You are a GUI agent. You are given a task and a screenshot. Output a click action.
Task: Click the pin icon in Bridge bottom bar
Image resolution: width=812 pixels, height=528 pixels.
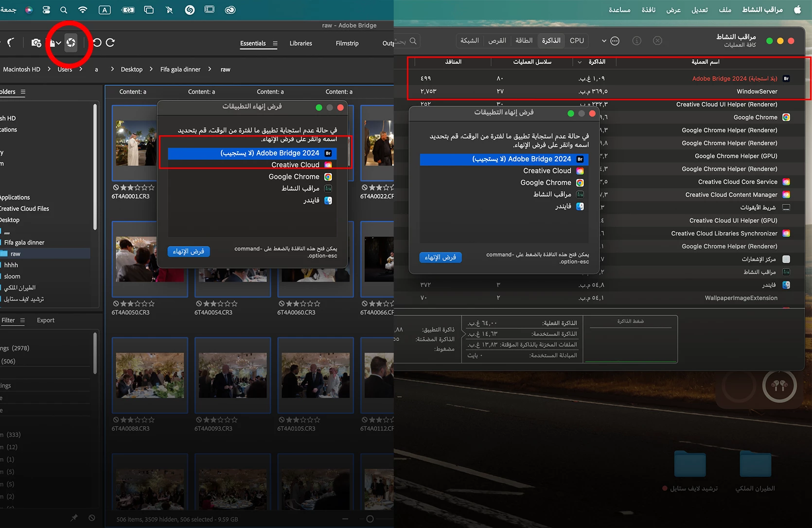pyautogui.click(x=74, y=518)
